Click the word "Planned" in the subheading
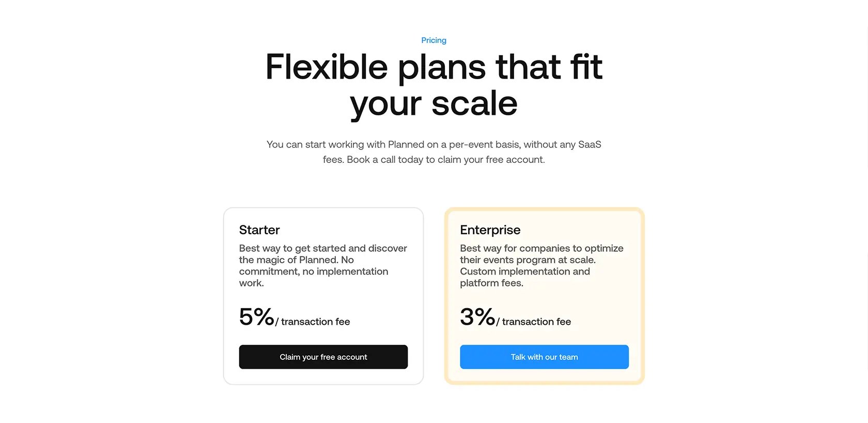The height and width of the screenshot is (423, 868). coord(406,144)
